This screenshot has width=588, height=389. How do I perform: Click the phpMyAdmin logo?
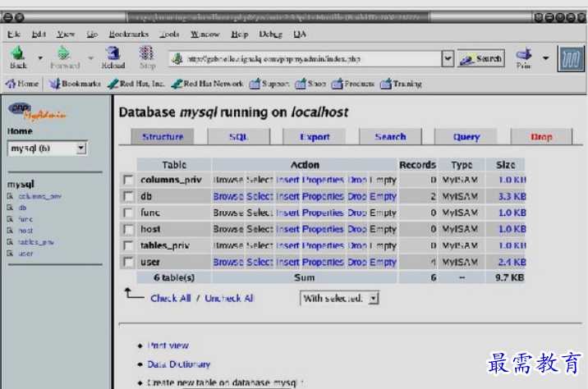[37, 111]
